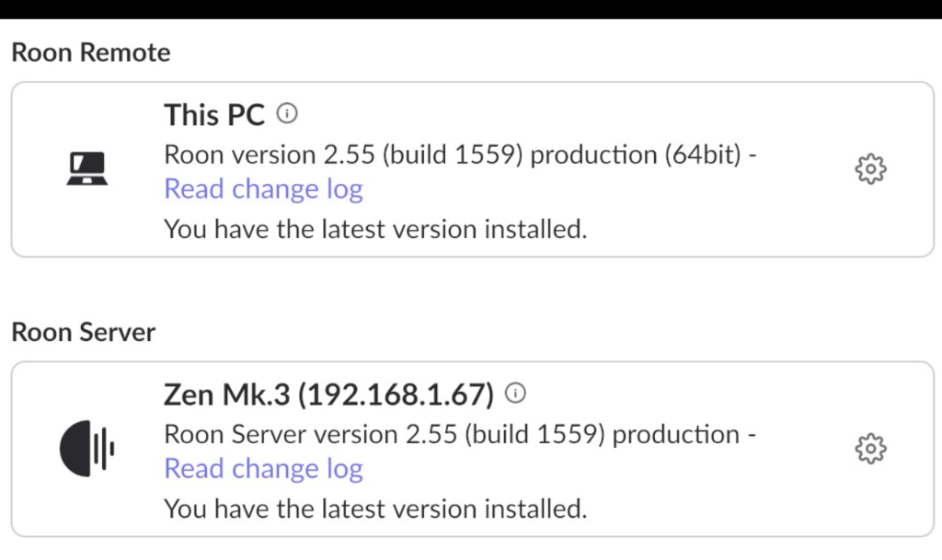This screenshot has height=560, width=942.
Task: Open settings gear for Zen Mk.3 server
Action: (870, 449)
